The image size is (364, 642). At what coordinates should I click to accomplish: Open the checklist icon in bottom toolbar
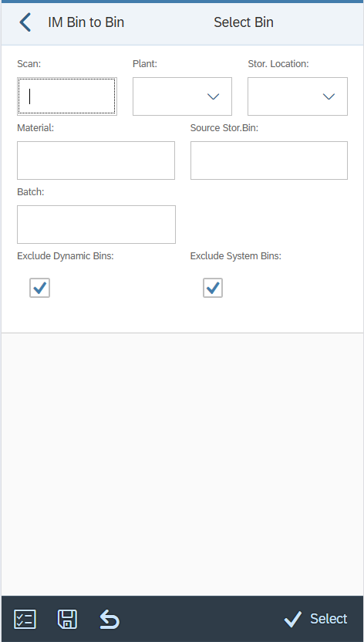(25, 619)
